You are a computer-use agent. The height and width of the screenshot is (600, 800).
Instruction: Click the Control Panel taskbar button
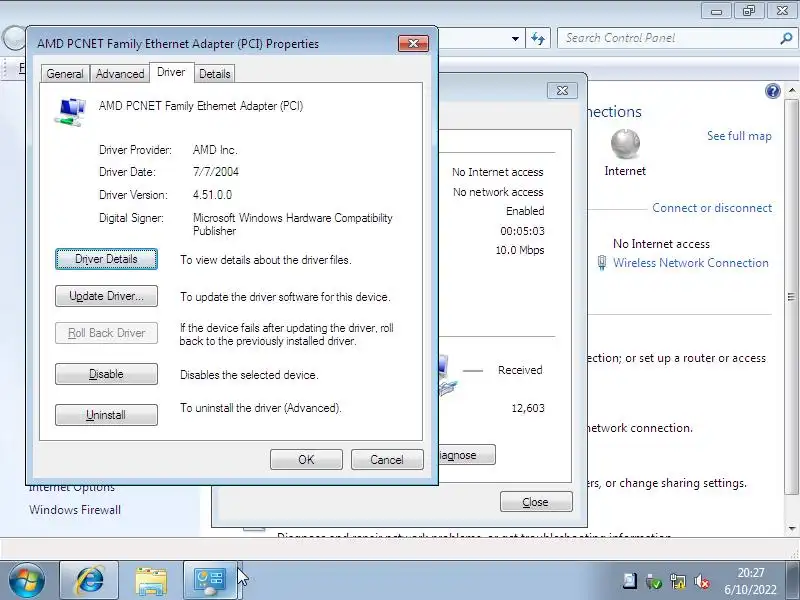210,580
